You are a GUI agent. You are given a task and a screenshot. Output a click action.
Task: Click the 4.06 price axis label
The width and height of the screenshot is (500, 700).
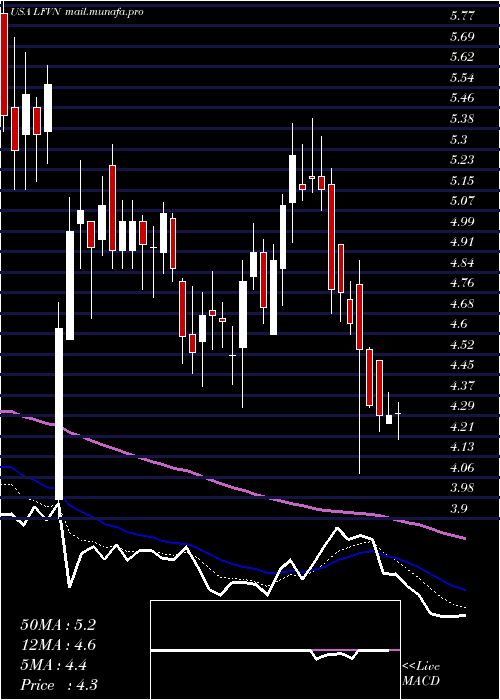pyautogui.click(x=462, y=468)
